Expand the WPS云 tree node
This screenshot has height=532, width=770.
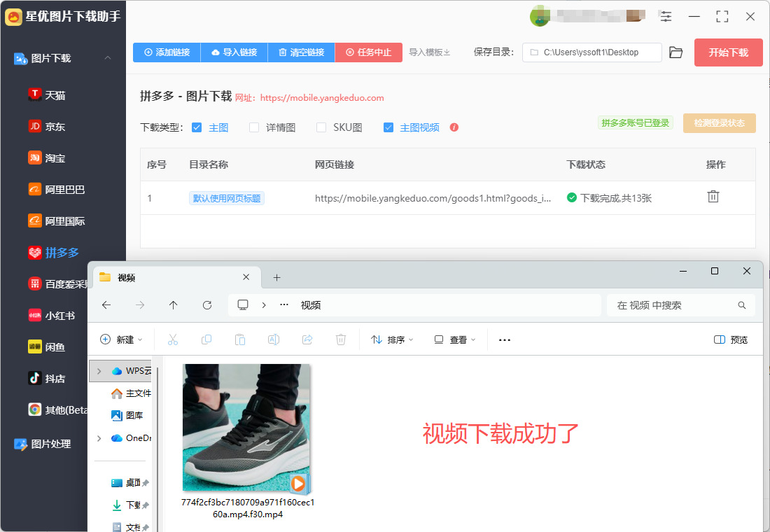click(x=99, y=371)
